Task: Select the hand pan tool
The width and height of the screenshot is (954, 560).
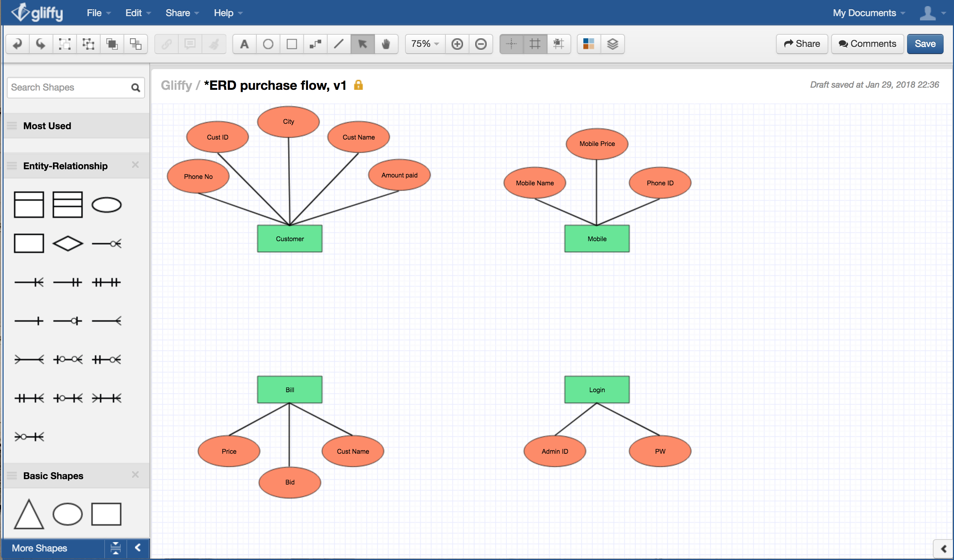Action: [x=386, y=44]
